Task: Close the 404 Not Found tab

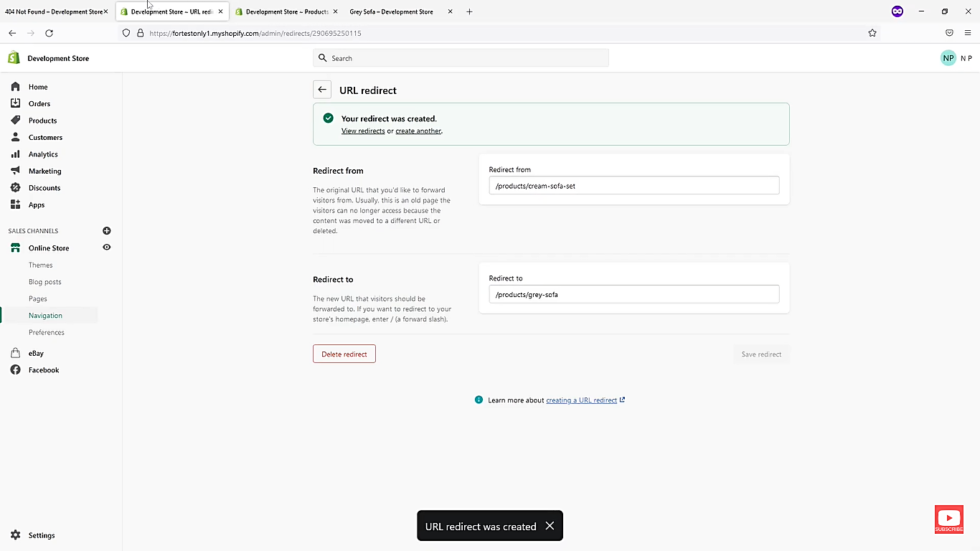Action: point(105,11)
